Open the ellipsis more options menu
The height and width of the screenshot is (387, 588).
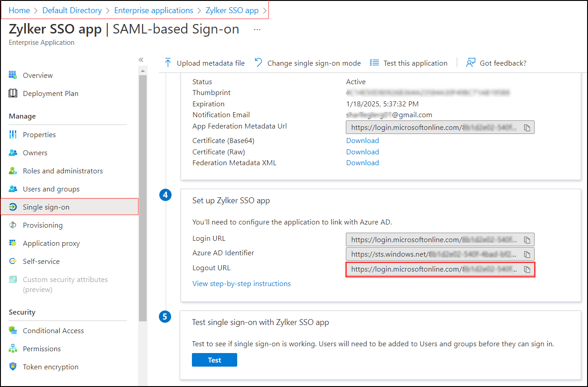click(257, 29)
